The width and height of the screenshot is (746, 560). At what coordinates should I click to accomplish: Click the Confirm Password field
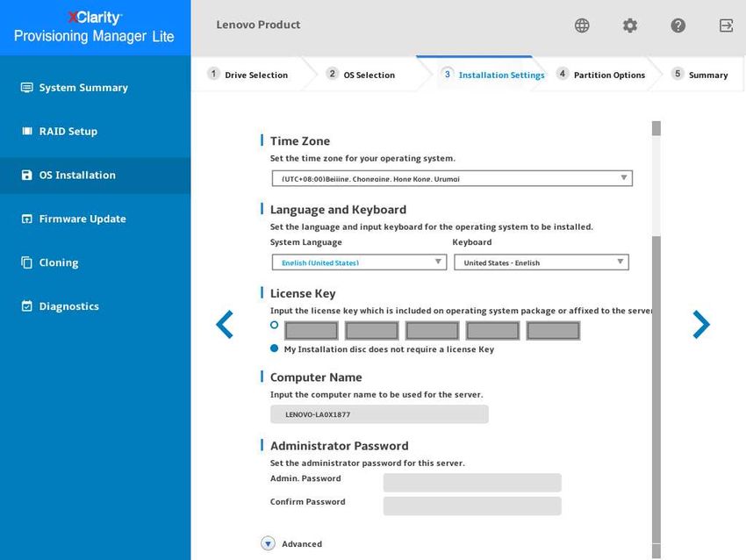click(x=472, y=506)
